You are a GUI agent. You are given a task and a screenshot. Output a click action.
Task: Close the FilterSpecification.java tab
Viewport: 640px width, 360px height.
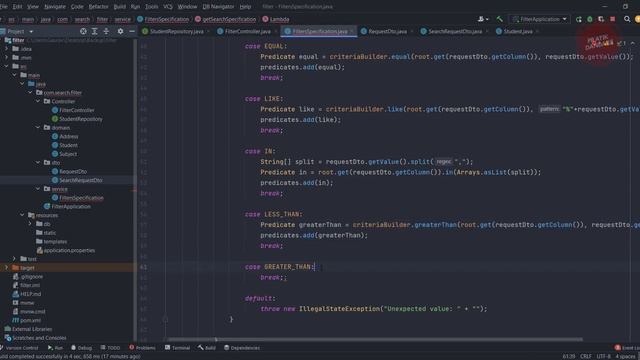tap(352, 31)
